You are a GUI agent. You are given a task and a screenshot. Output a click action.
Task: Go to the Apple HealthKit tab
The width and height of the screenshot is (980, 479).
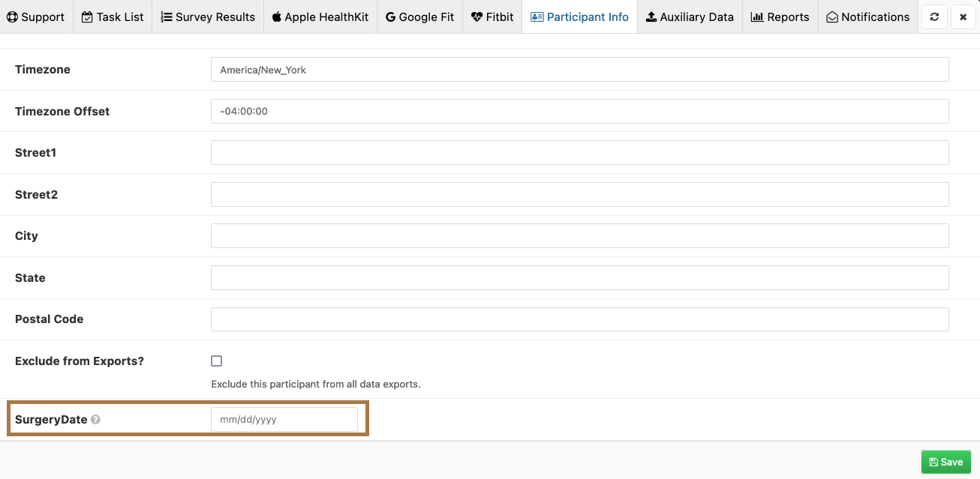tap(320, 16)
